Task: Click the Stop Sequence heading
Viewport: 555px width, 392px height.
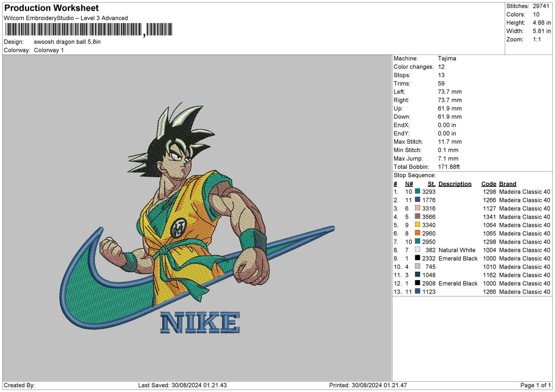Action: point(415,175)
